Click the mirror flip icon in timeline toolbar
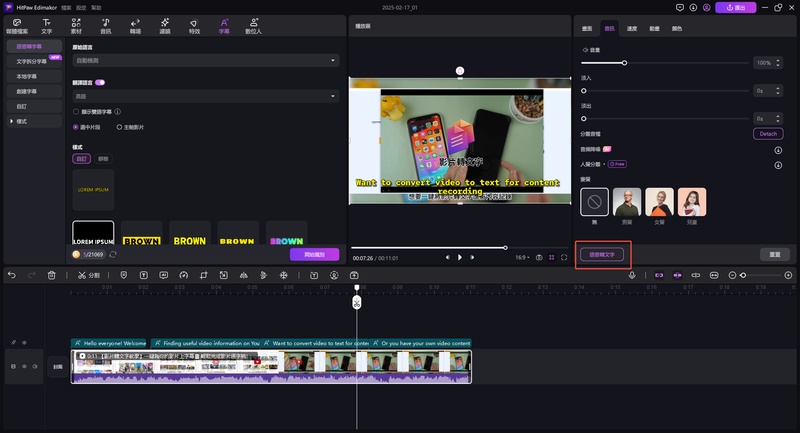 pos(244,275)
